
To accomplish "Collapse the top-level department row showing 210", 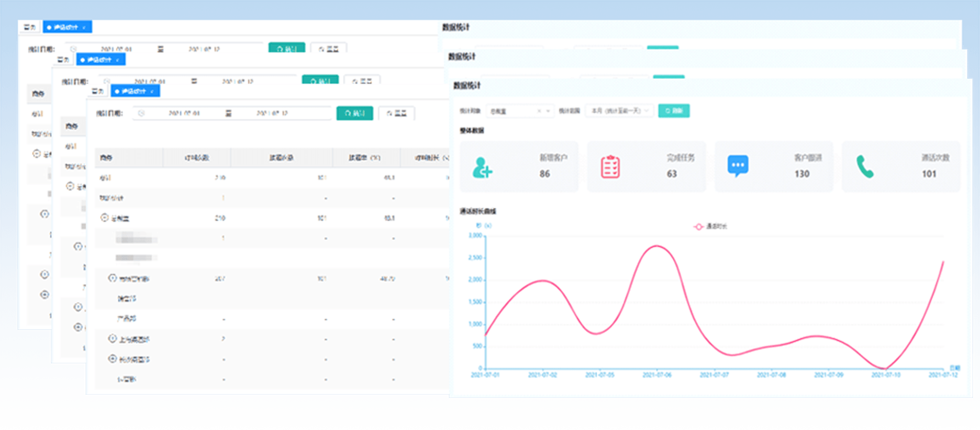I will [104, 218].
